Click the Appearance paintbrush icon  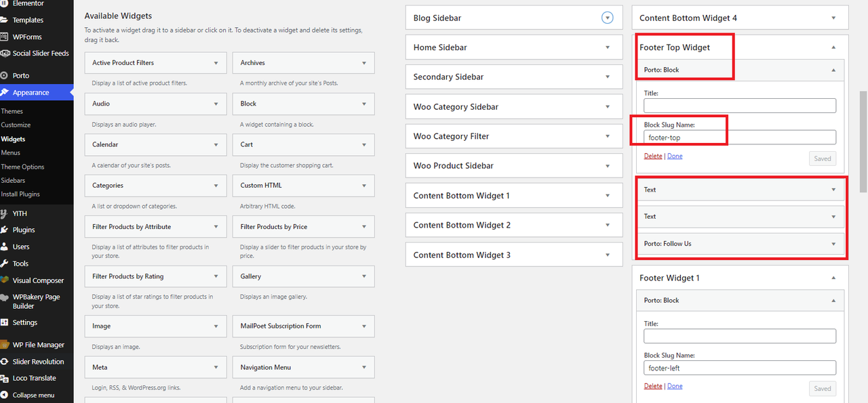(5, 92)
